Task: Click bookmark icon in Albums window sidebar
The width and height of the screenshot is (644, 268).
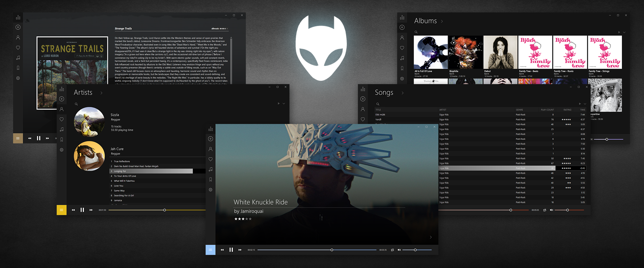Action: point(402,68)
